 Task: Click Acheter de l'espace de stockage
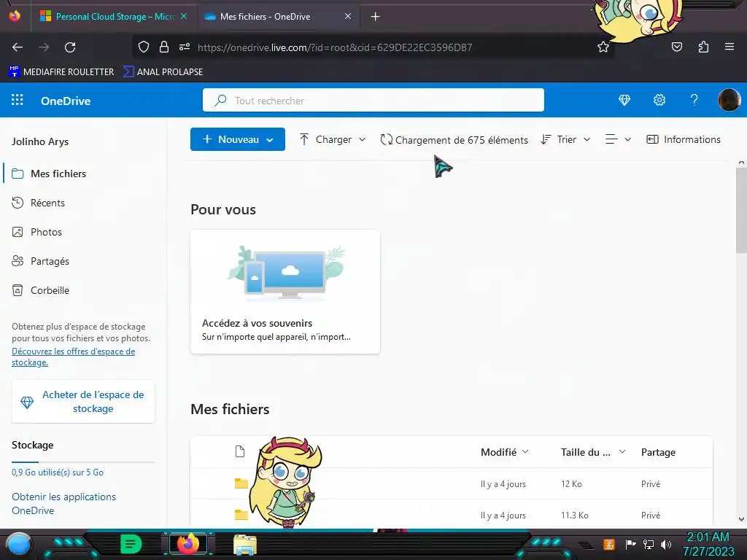coord(83,402)
